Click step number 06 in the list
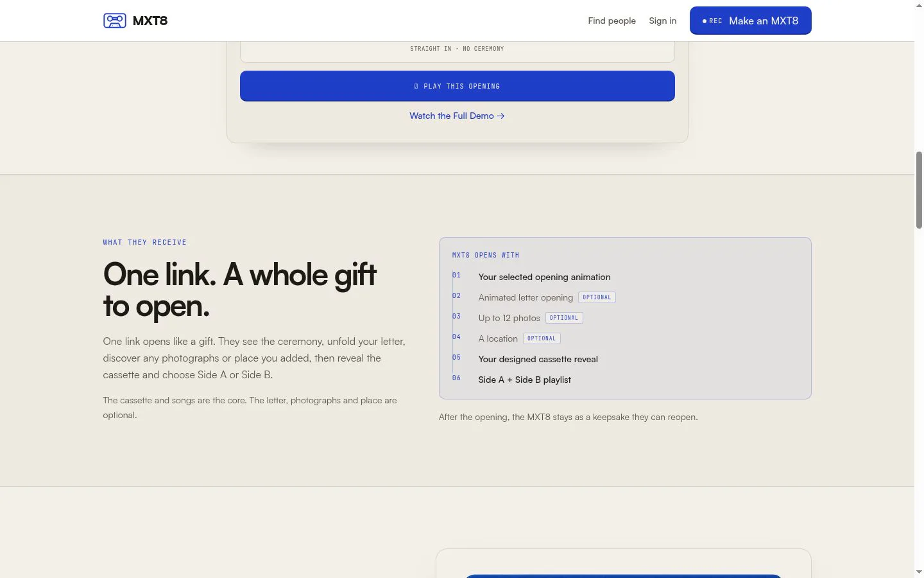The height and width of the screenshot is (578, 924). (x=456, y=378)
